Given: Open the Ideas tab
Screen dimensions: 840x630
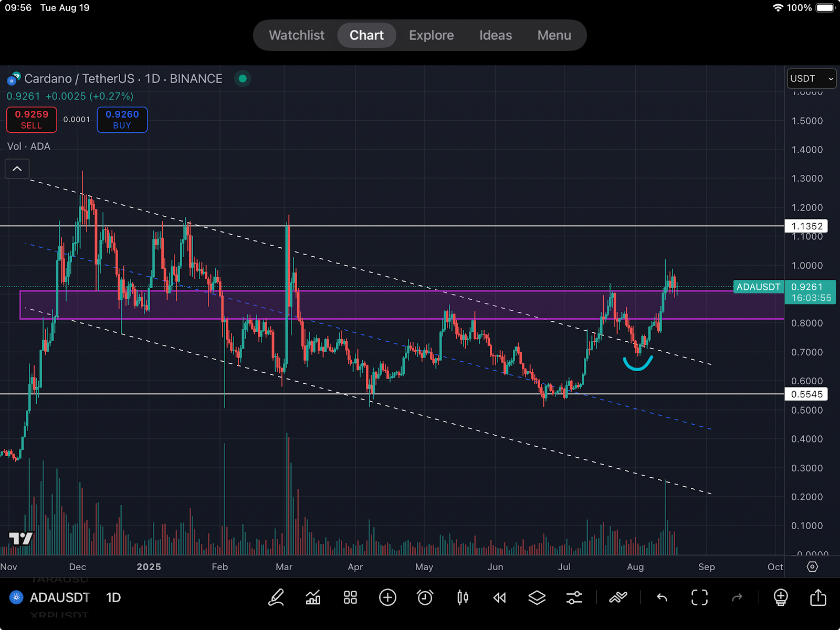Looking at the screenshot, I should 495,35.
